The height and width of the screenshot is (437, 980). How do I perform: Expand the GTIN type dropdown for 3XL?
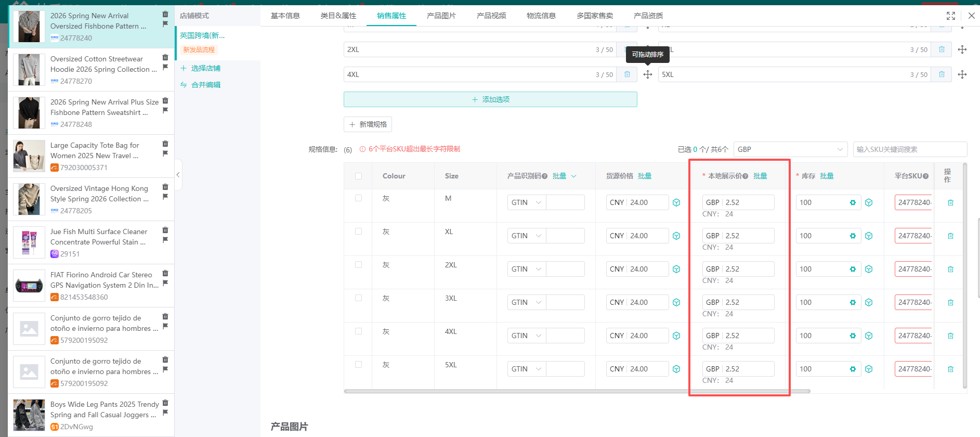pos(526,303)
